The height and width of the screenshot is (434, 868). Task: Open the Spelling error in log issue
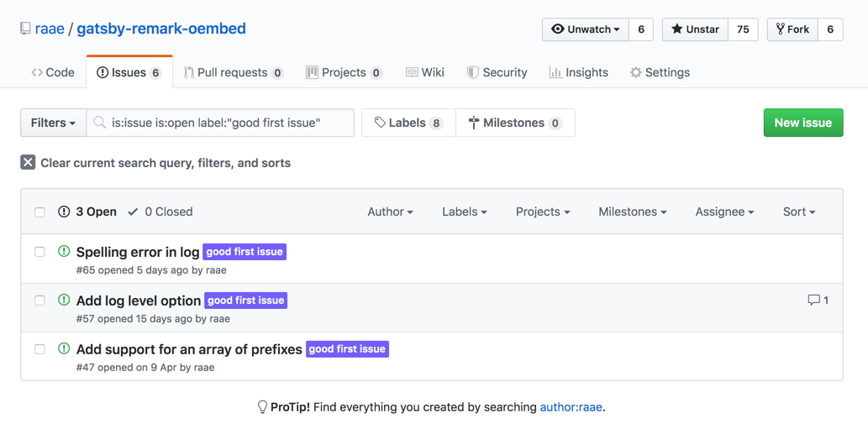[x=138, y=252]
